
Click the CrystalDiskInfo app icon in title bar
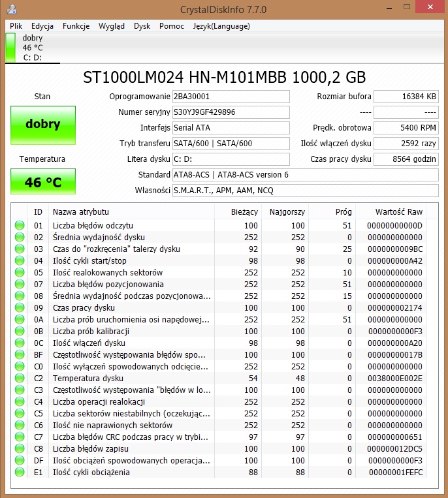[12, 9]
